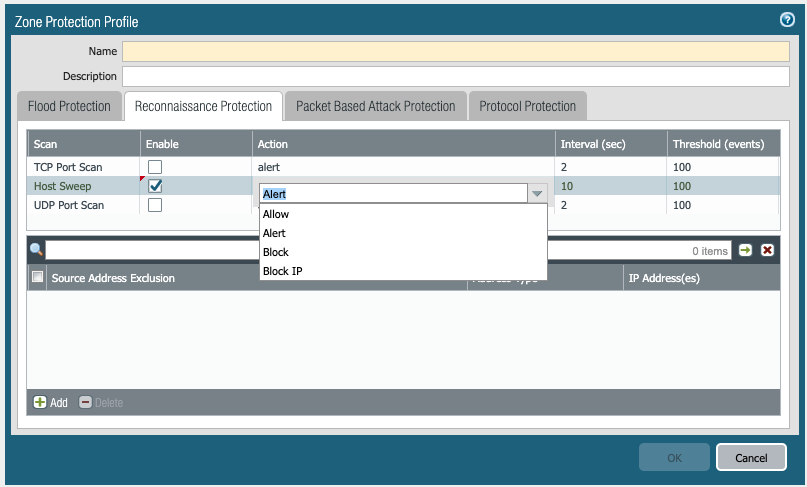The height and width of the screenshot is (487, 807).
Task: Click the '0 items' count text
Action: click(710, 251)
